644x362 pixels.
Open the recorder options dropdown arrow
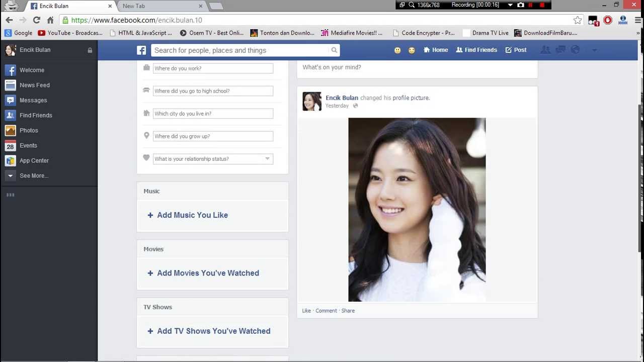click(510, 5)
